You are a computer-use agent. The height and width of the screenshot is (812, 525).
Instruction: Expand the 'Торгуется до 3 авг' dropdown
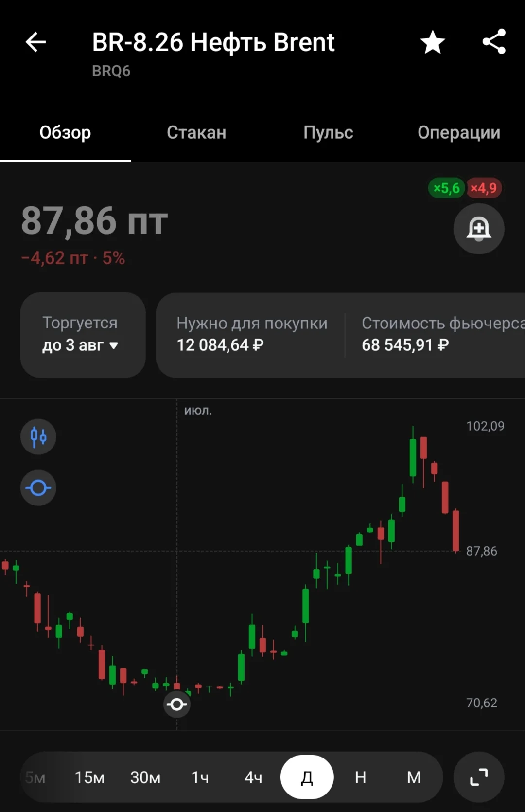tap(83, 335)
